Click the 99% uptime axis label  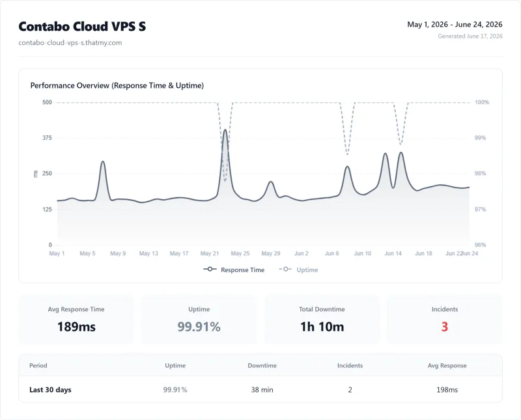pos(480,137)
